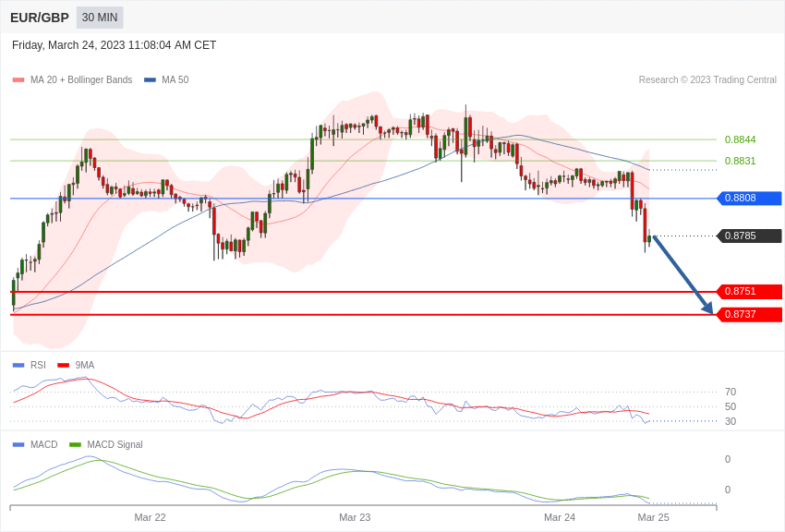Image resolution: width=785 pixels, height=532 pixels.
Task: Click the 0.8844 resistance level label
Action: coord(740,139)
